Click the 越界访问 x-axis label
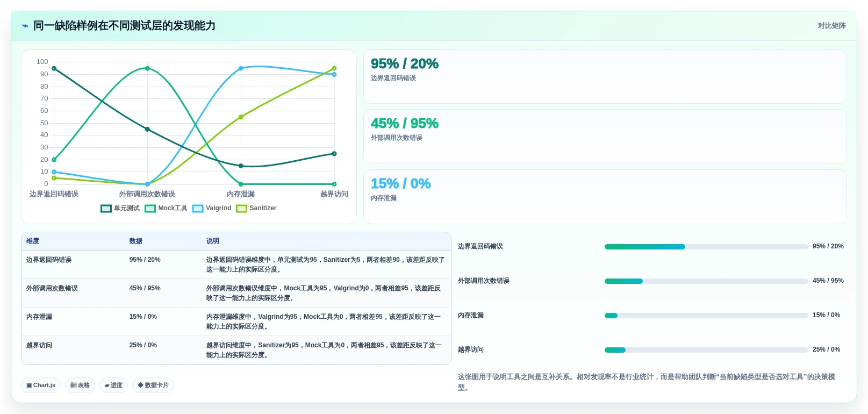868x414 pixels. pos(334,194)
